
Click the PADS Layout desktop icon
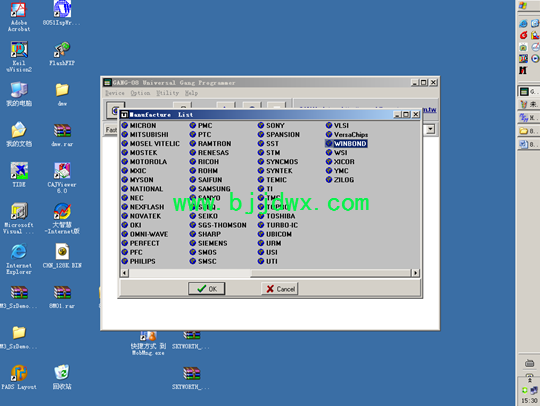19,377
